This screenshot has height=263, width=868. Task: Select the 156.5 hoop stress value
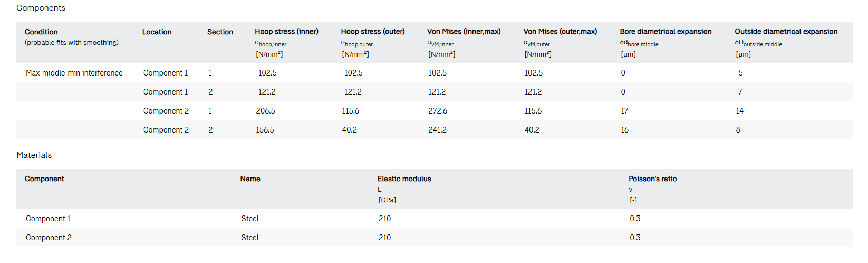[x=265, y=130]
